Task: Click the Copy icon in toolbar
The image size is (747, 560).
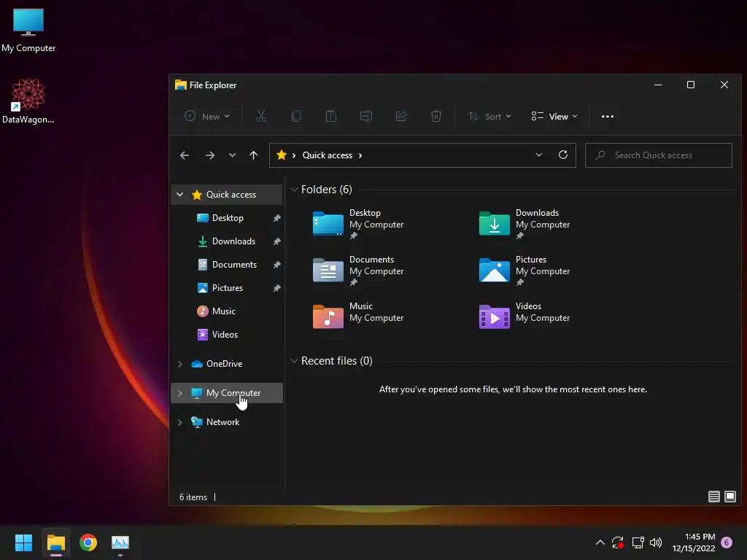Action: (x=296, y=116)
